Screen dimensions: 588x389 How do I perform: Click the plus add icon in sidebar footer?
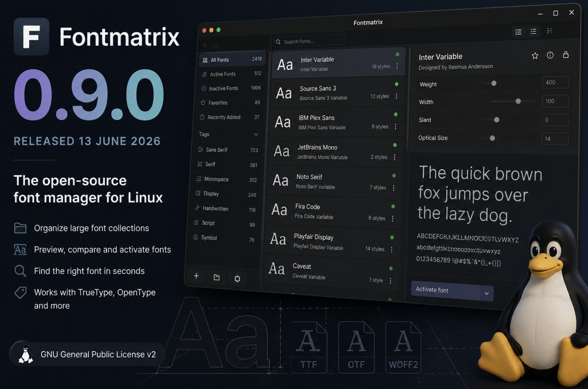196,276
